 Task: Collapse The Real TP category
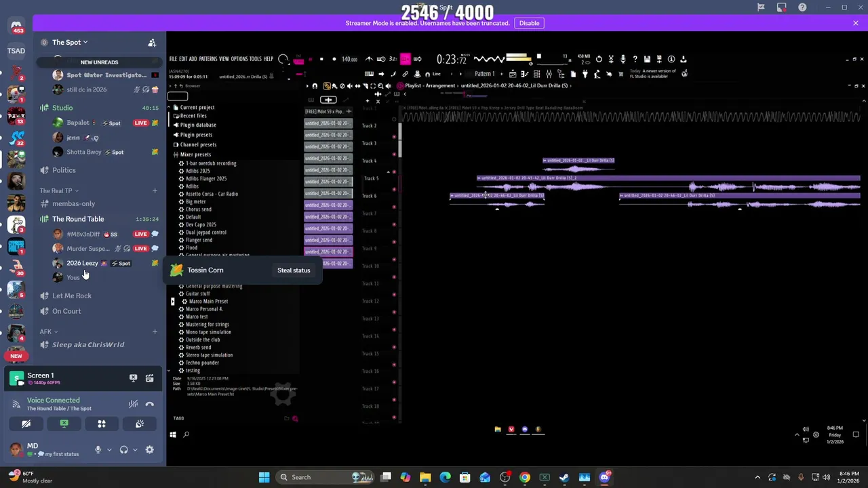click(x=59, y=190)
